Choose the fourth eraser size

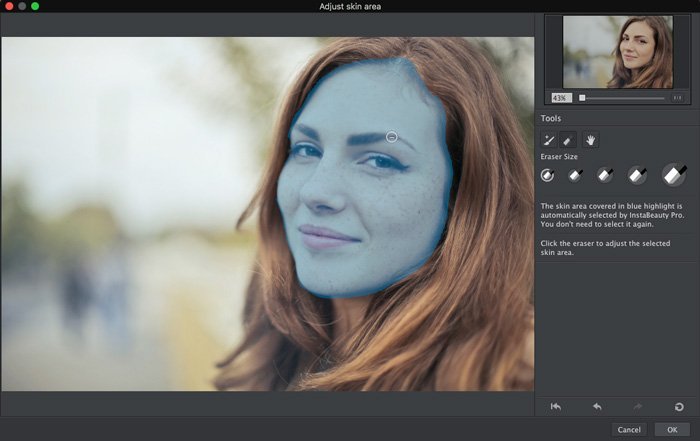(637, 175)
